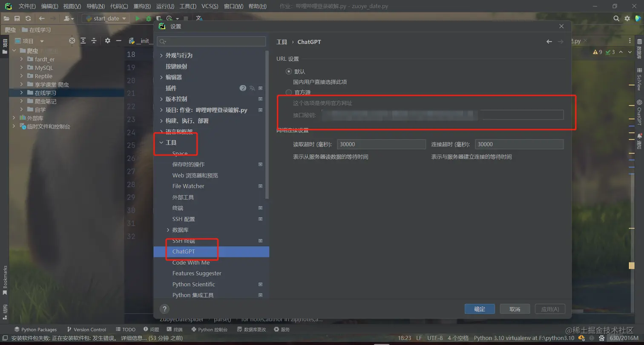Open start_date run configuration dropdown

coord(106,18)
